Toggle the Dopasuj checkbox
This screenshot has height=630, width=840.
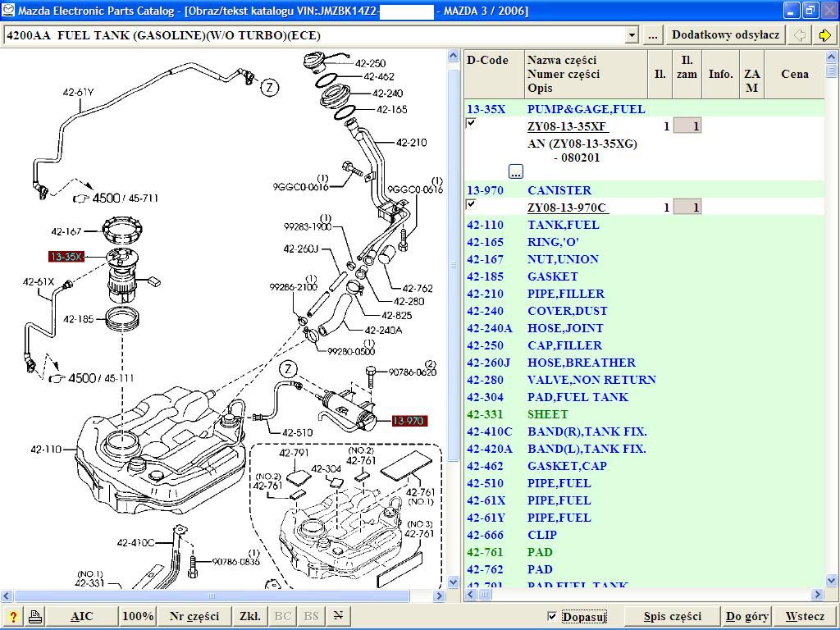tap(552, 617)
